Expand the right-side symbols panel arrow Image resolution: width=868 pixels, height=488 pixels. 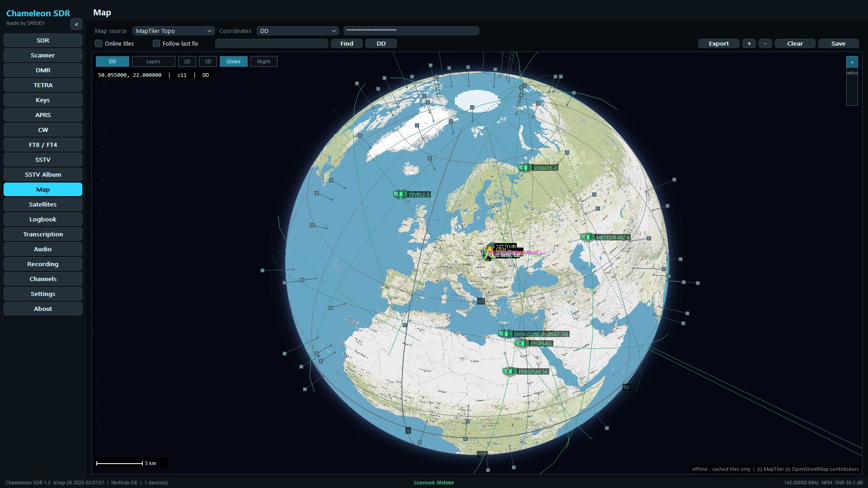[852, 62]
